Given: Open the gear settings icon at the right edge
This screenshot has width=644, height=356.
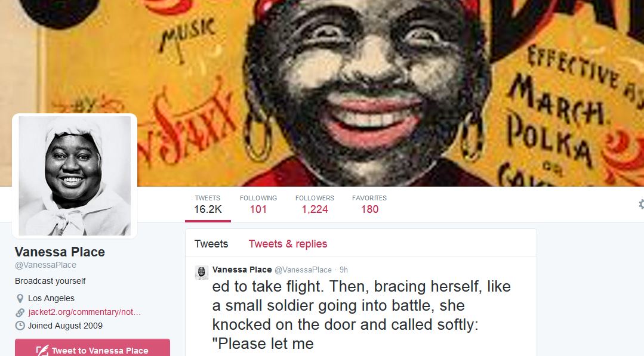Looking at the screenshot, I should tap(641, 204).
